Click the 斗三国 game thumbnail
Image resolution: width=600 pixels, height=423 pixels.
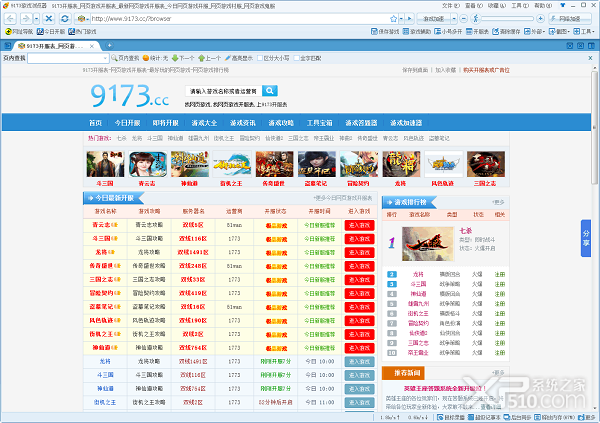click(105, 164)
